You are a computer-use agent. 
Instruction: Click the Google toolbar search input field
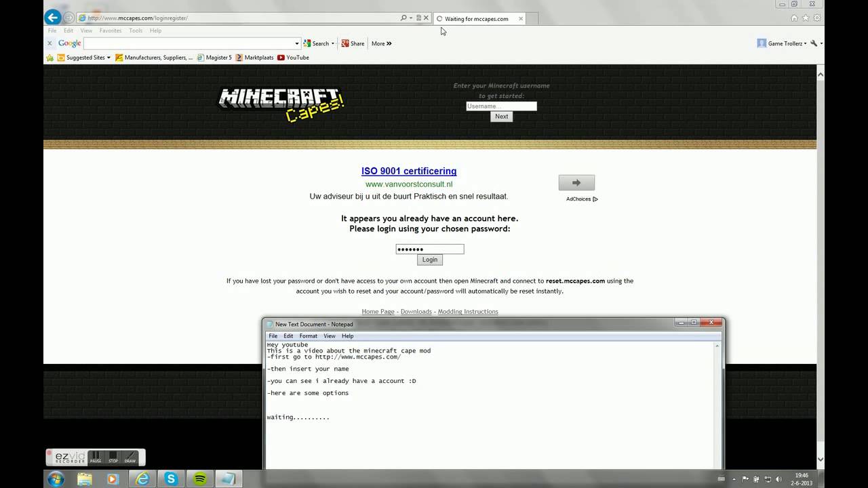pyautogui.click(x=189, y=43)
